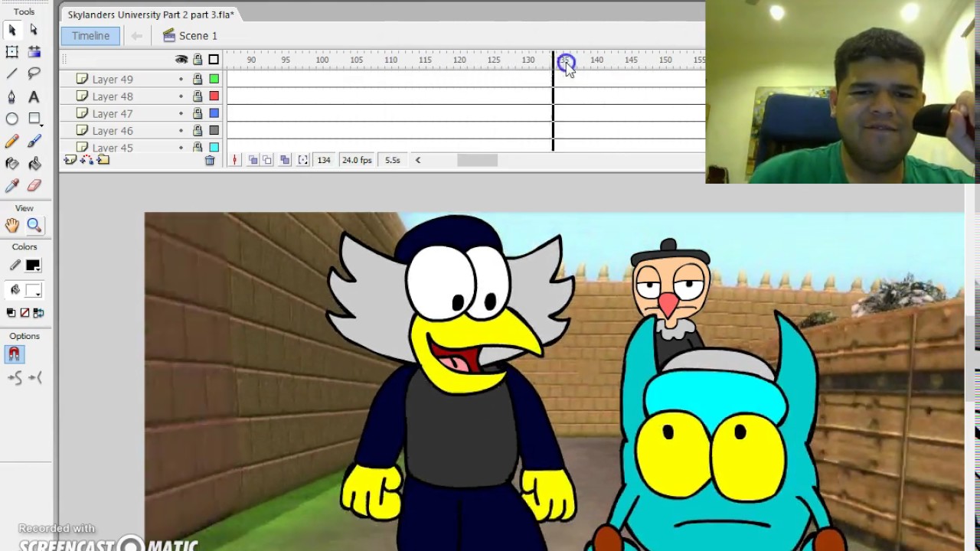The height and width of the screenshot is (551, 980).
Task: Select Layer 47 in the timeline
Action: [113, 113]
